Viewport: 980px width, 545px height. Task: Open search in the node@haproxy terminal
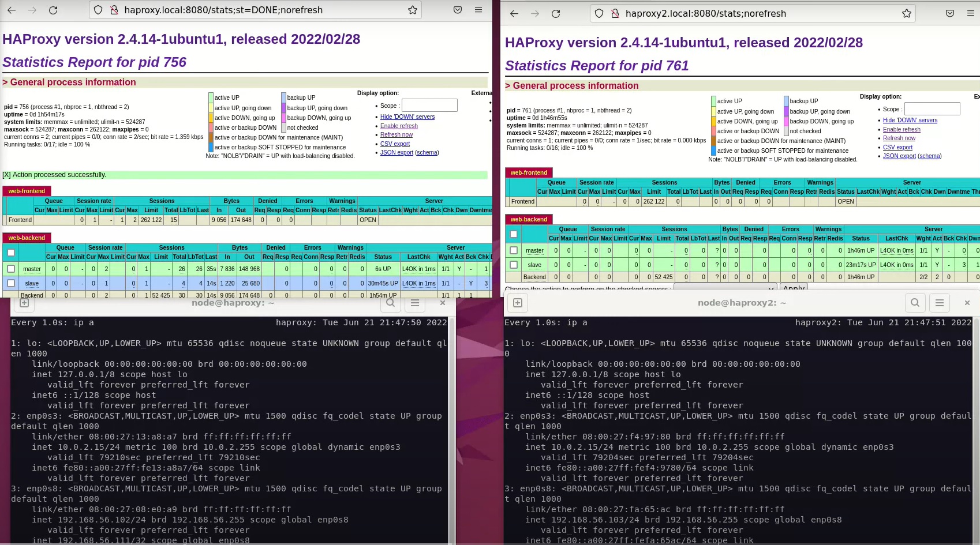click(x=391, y=302)
